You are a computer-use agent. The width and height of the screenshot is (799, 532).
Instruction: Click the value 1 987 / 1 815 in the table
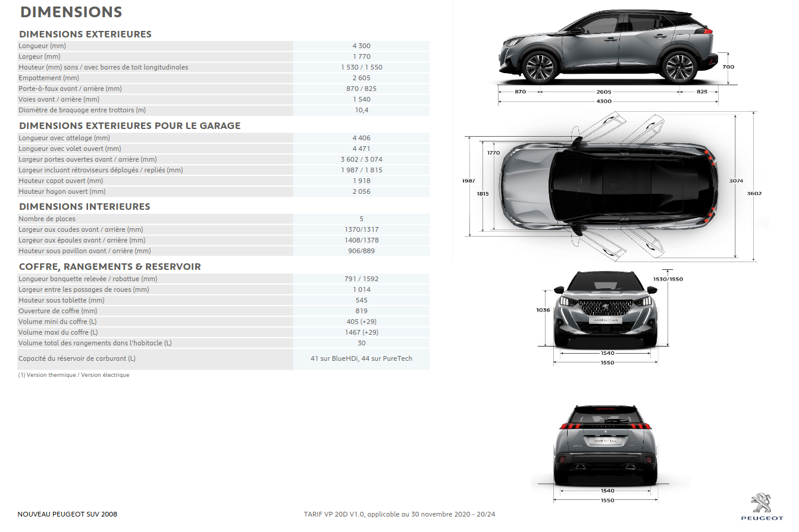(361, 170)
